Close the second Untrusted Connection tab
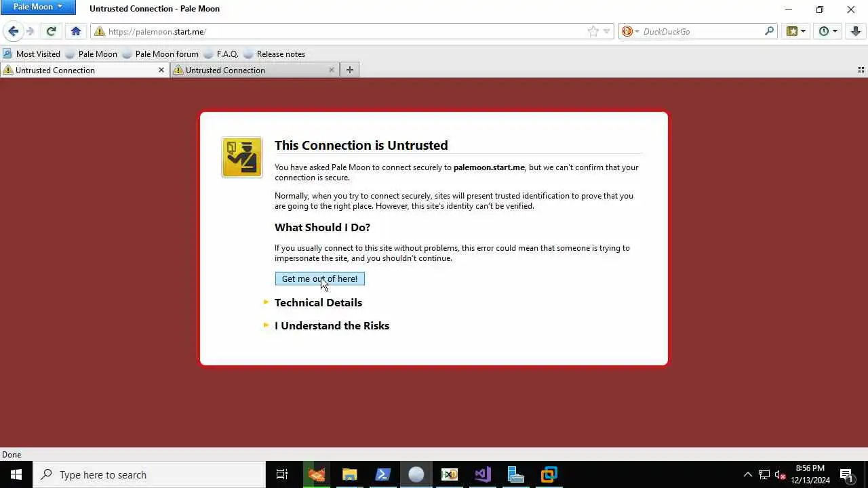The image size is (868, 488). tap(332, 70)
